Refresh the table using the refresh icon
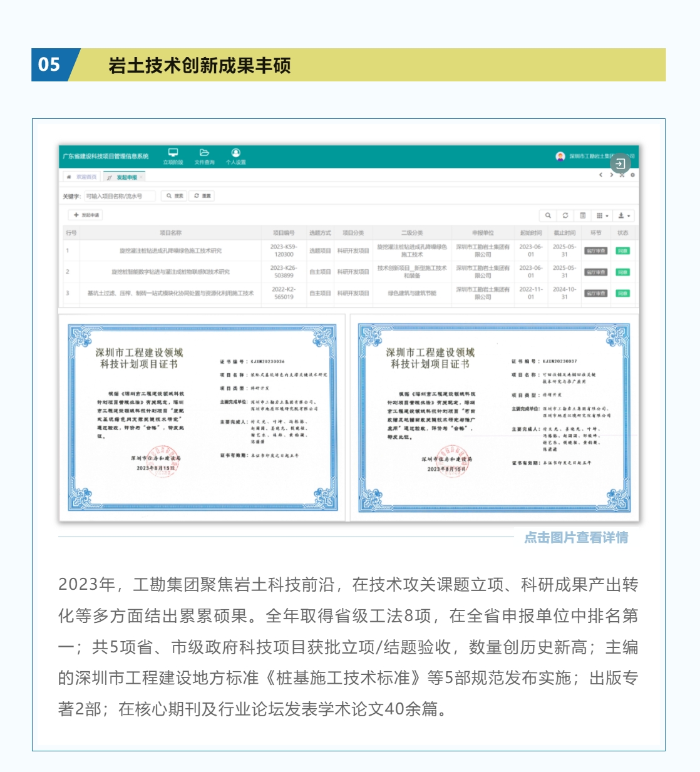This screenshot has height=772, width=700. [565, 215]
